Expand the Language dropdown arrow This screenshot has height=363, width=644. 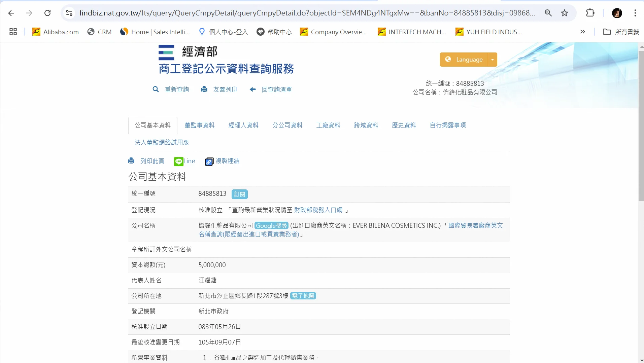pyautogui.click(x=492, y=60)
